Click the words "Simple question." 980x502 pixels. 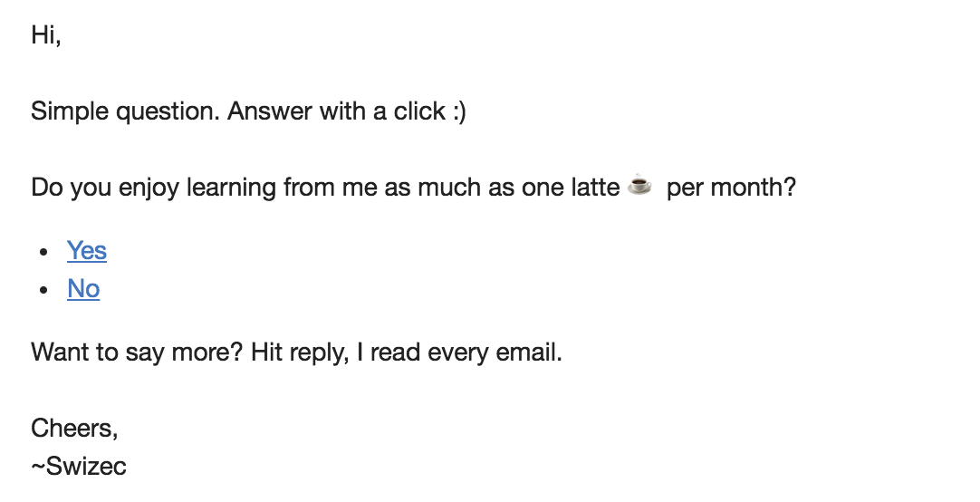126,111
